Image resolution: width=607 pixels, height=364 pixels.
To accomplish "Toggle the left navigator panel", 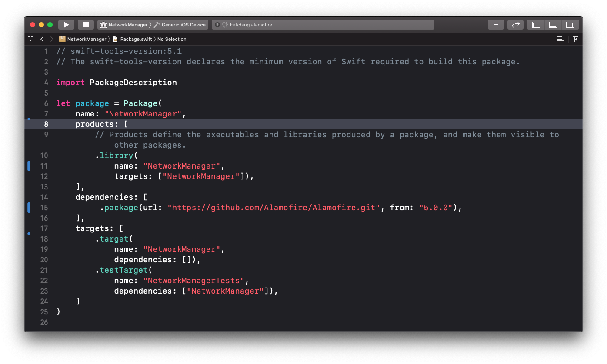I will tap(536, 25).
